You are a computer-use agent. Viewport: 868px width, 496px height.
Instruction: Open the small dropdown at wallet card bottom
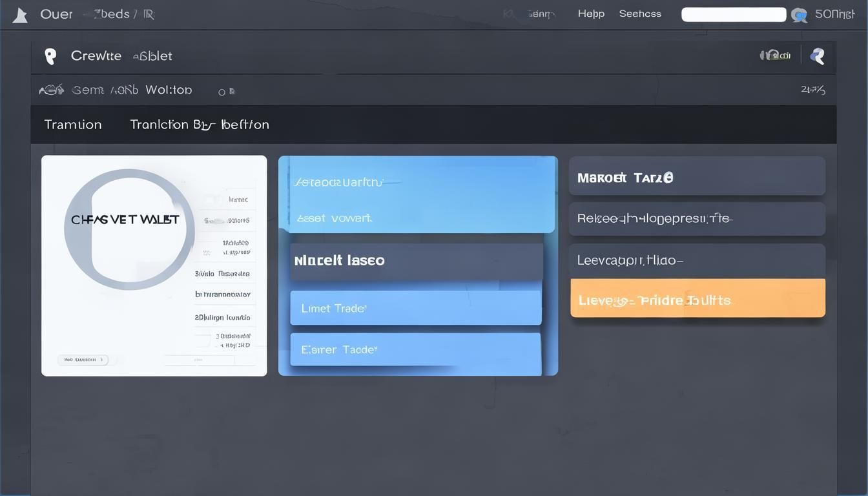83,360
